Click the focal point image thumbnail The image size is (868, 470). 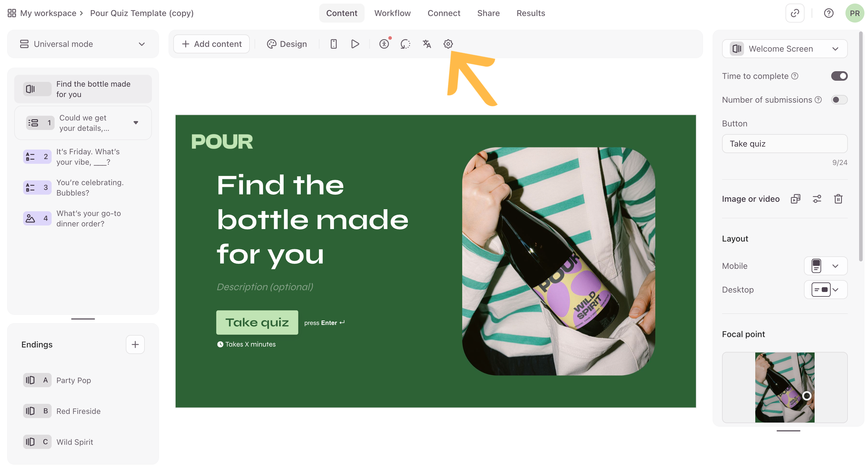click(784, 388)
